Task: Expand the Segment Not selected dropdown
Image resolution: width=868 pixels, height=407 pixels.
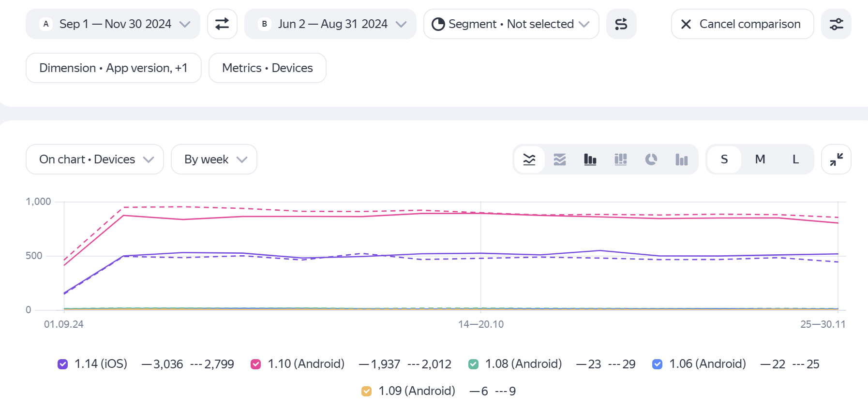Action: pos(511,24)
